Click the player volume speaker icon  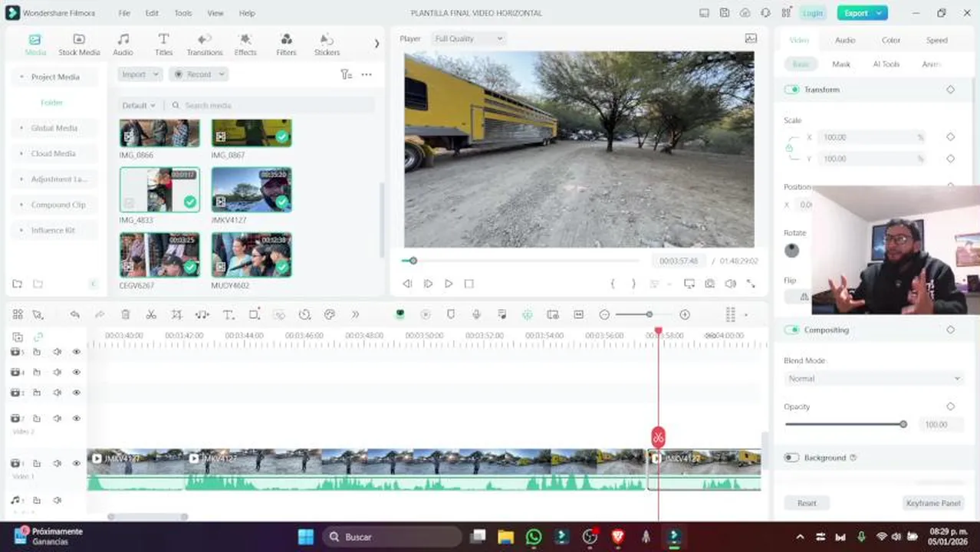(731, 284)
